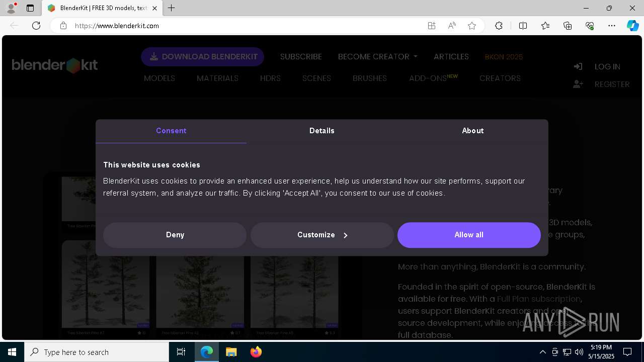Go to Add-ons category
The width and height of the screenshot is (644, 362).
pos(433,78)
